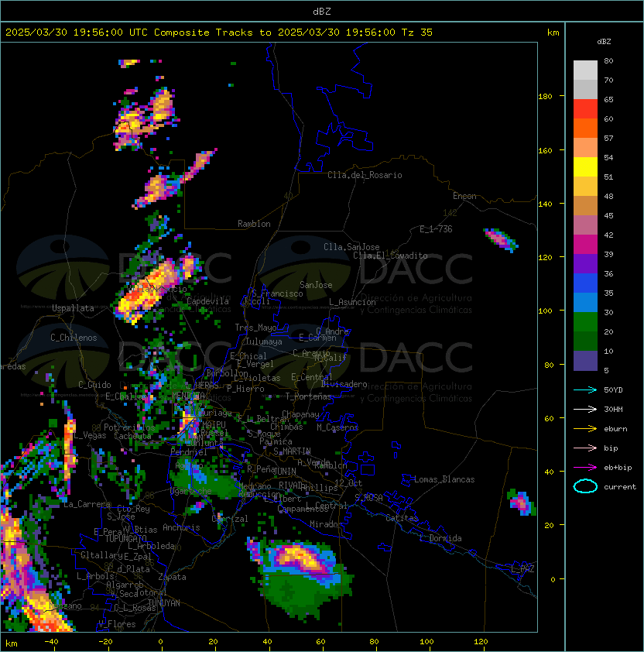
Task: Click the 'Clla.del_Rosario' map label
Action: [x=365, y=175]
